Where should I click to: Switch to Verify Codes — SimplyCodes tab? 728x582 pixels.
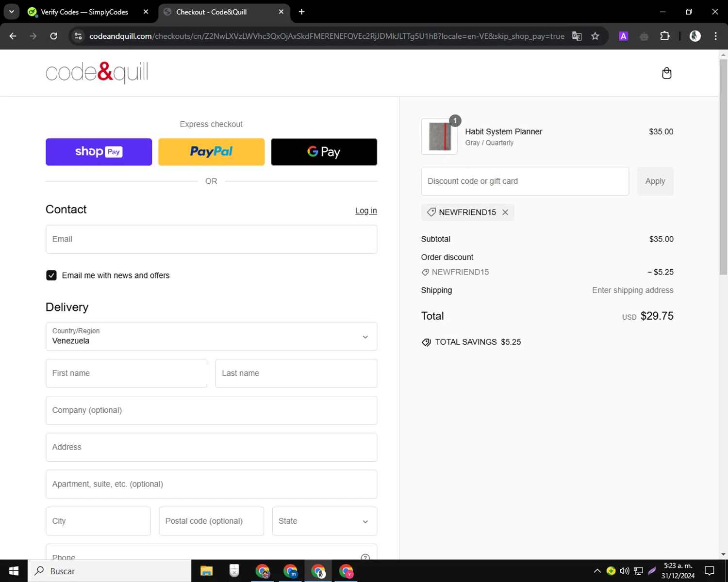click(84, 12)
